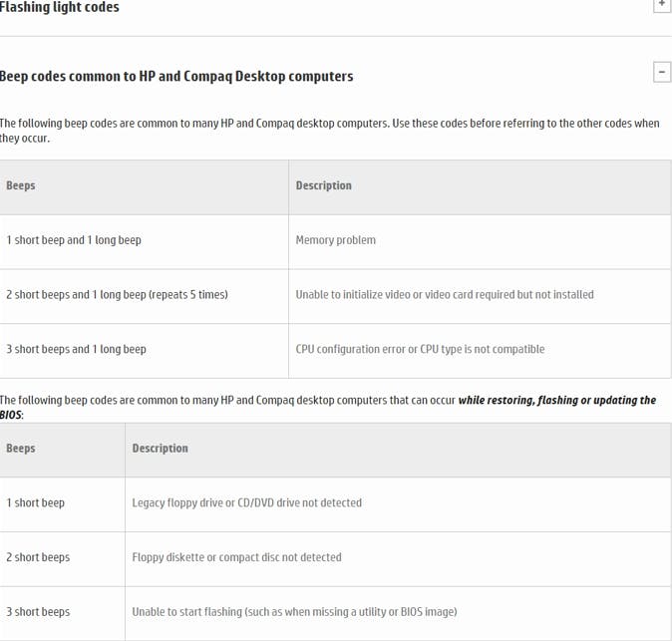
Task: Click the 'Unable to initialize video' description
Action: pos(445,295)
